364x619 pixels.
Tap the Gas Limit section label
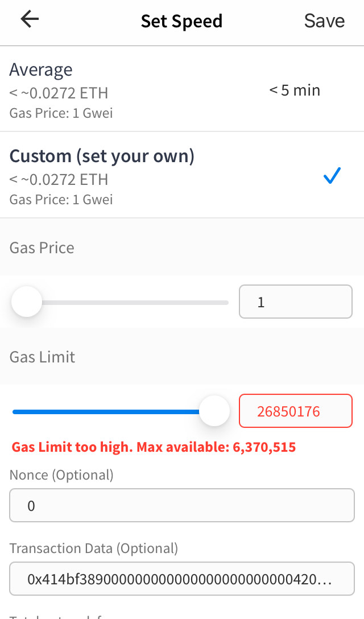42,357
